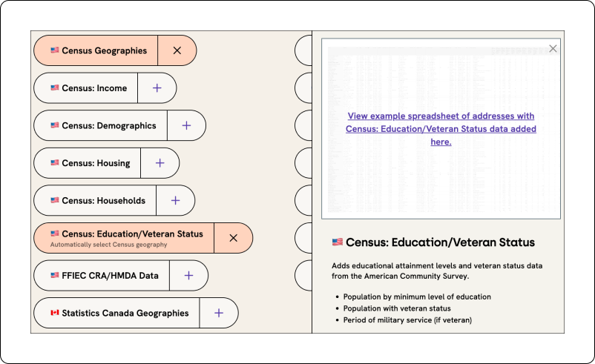Remove Census Geographies with its X icon
The image size is (595, 364).
[x=177, y=50]
